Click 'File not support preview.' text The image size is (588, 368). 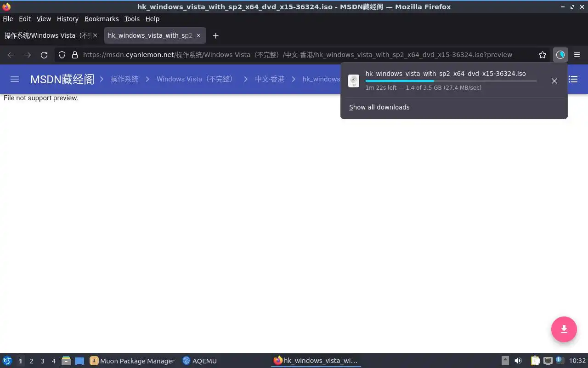(x=41, y=98)
